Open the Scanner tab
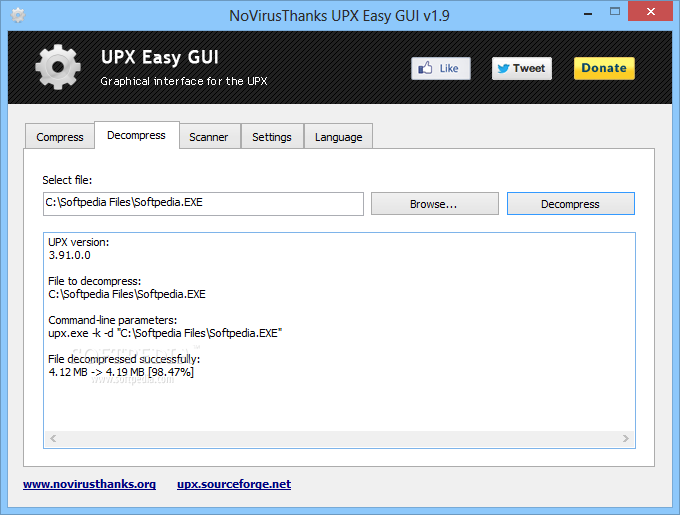The width and height of the screenshot is (680, 515). [x=209, y=137]
